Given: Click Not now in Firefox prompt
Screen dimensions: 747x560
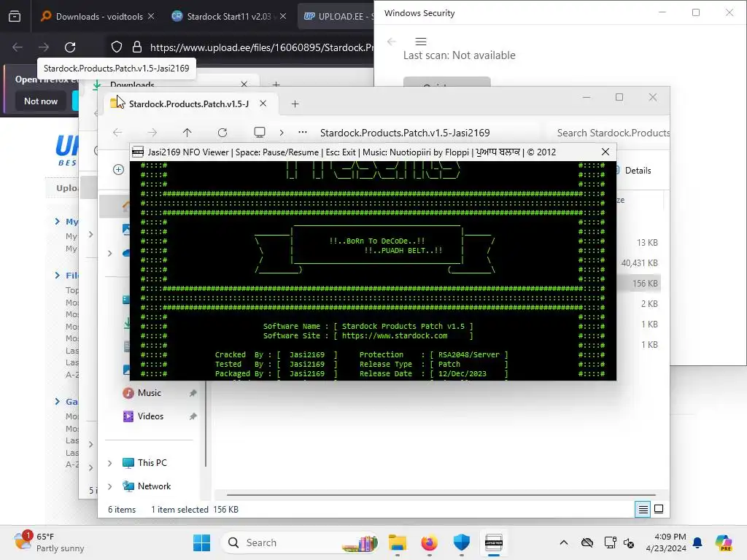Looking at the screenshot, I should pyautogui.click(x=41, y=101).
